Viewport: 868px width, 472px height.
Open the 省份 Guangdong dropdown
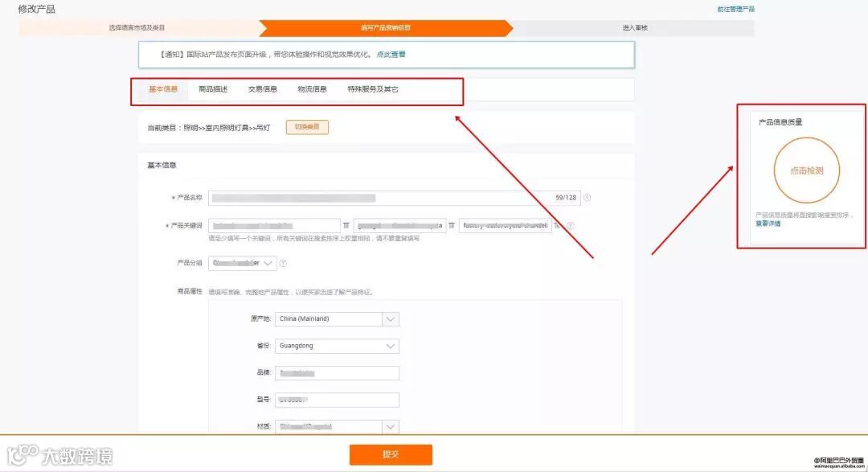click(x=391, y=346)
